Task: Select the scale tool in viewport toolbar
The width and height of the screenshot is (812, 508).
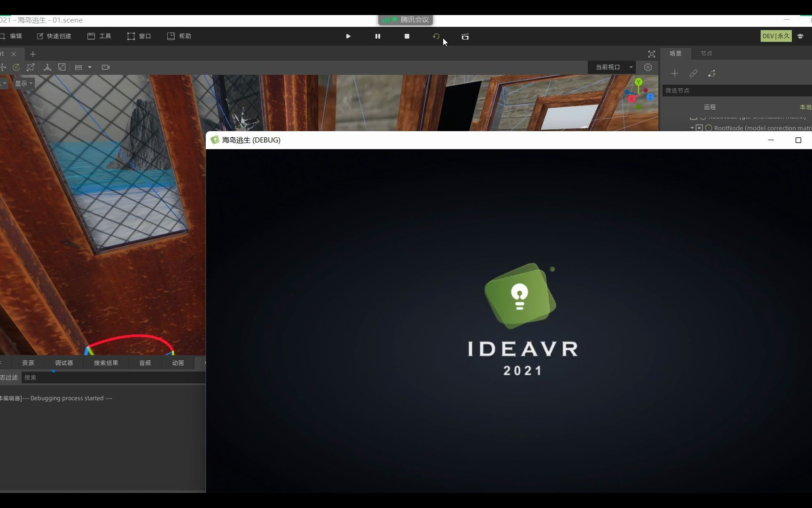Action: pos(31,67)
